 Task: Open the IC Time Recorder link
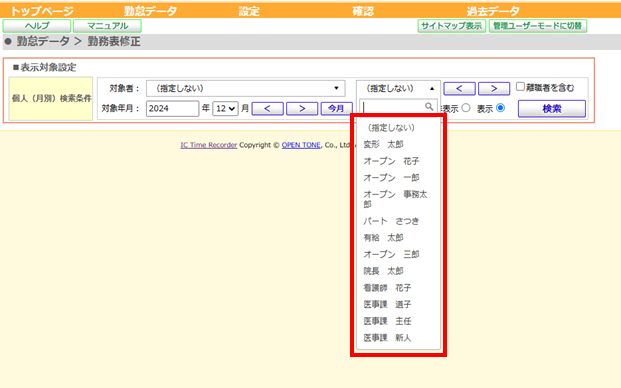pyautogui.click(x=209, y=145)
